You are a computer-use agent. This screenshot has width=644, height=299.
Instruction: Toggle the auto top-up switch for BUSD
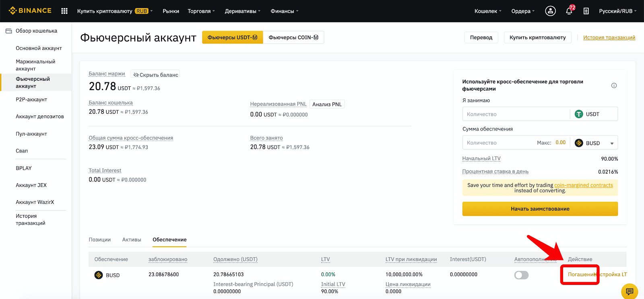coord(521,275)
